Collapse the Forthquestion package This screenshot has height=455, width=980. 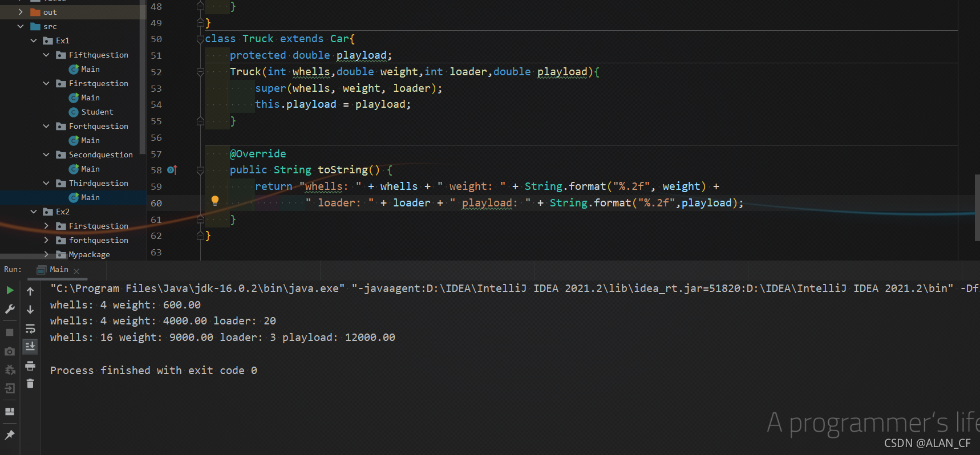tap(46, 126)
